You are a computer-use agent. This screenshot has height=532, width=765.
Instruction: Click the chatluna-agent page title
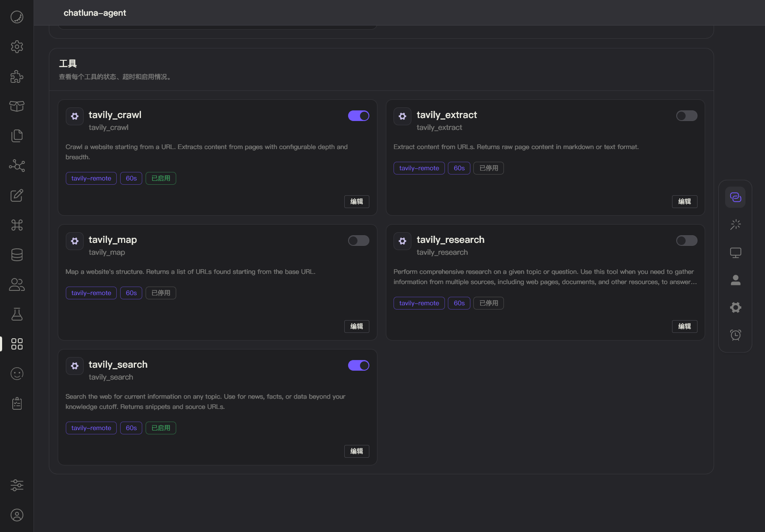point(95,13)
